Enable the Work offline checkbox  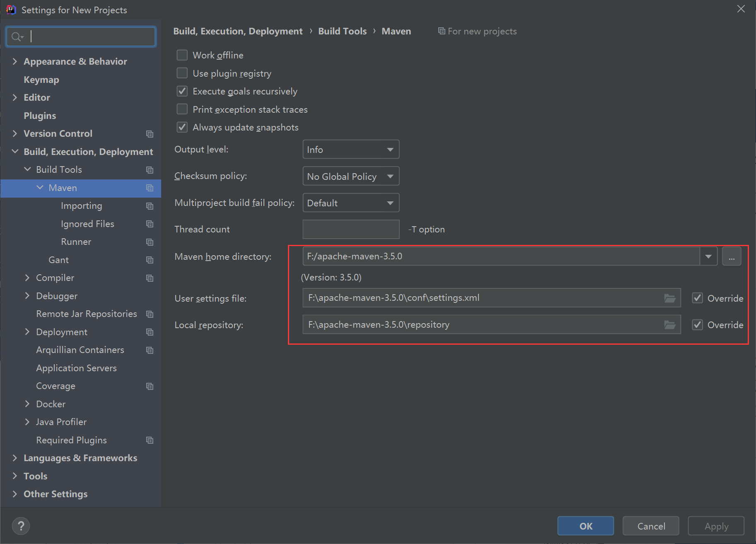pyautogui.click(x=182, y=55)
